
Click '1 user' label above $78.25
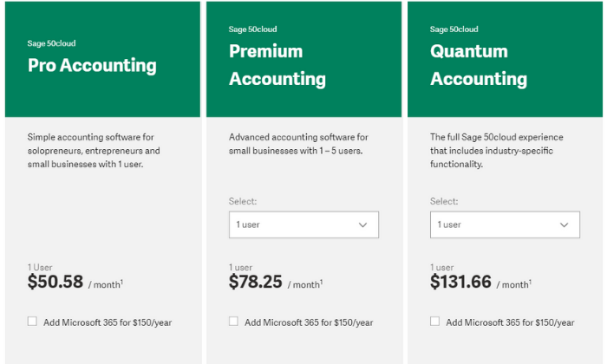pyautogui.click(x=240, y=267)
